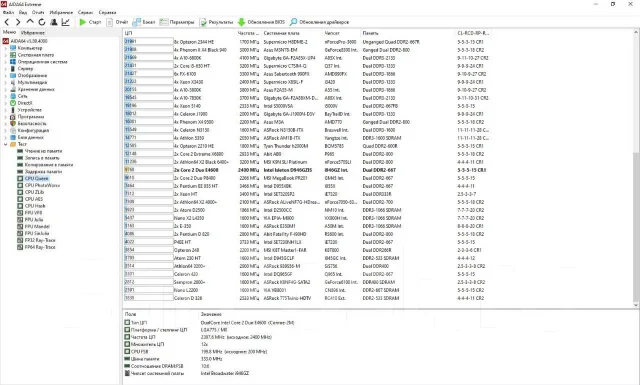Go forward with the right arrow toolbar icon

pos(18,22)
